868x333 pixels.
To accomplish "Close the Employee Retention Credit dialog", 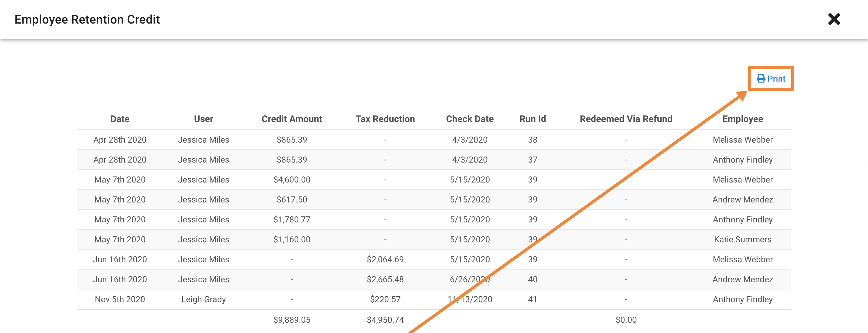I will coord(834,19).
